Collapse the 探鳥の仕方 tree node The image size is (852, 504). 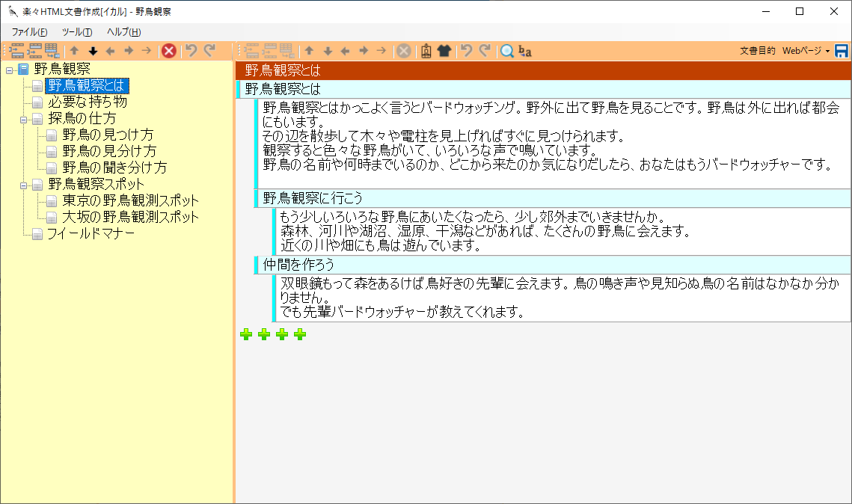coord(23,119)
